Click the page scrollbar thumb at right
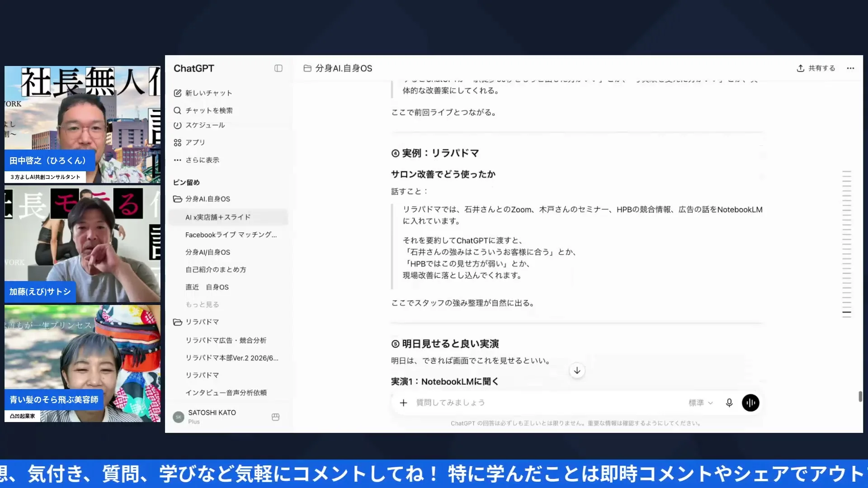Screen dimensions: 868x488 coord(860,396)
